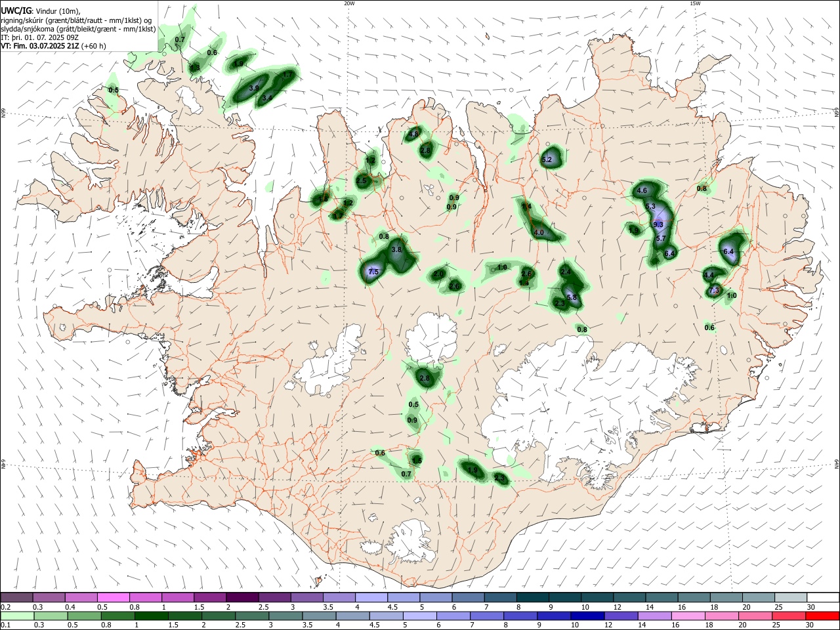The width and height of the screenshot is (840, 630).
Task: Click the 9.3 precipitation value on the map
Action: coord(659,224)
